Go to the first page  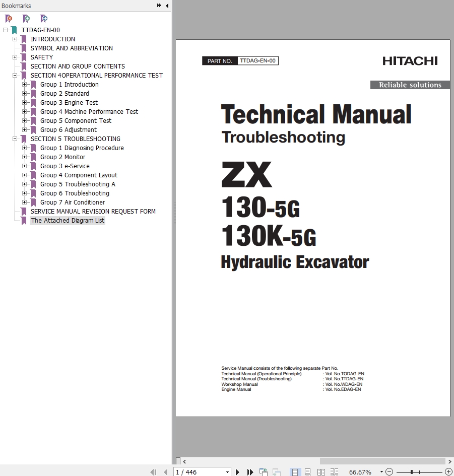click(x=154, y=472)
